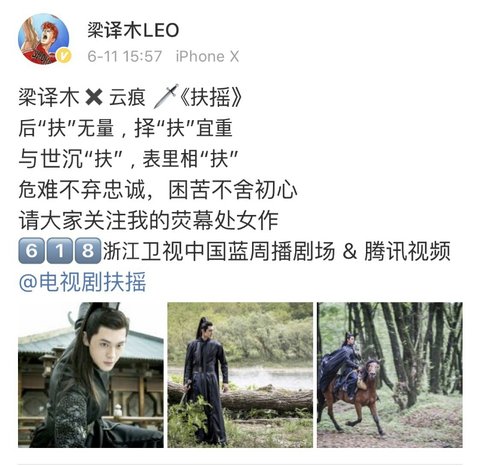Tap the keycap 1 emoji
The height and width of the screenshot is (466, 480).
coord(59,251)
